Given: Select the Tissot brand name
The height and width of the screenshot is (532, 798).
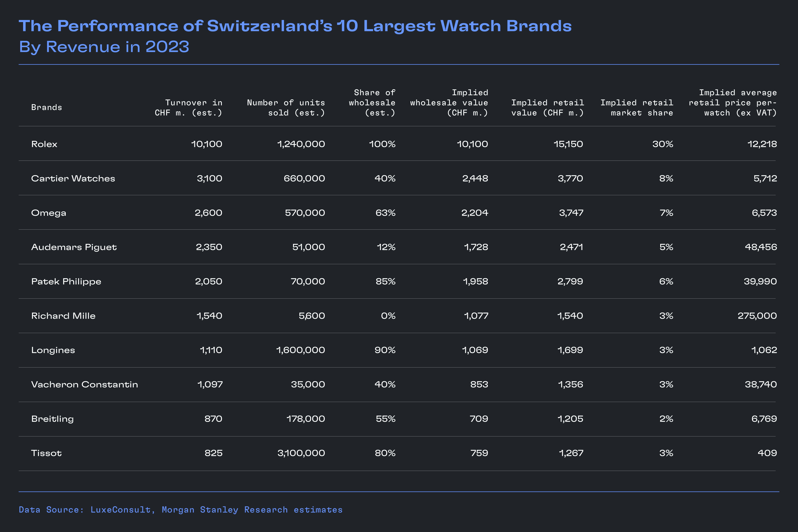Looking at the screenshot, I should [47, 453].
